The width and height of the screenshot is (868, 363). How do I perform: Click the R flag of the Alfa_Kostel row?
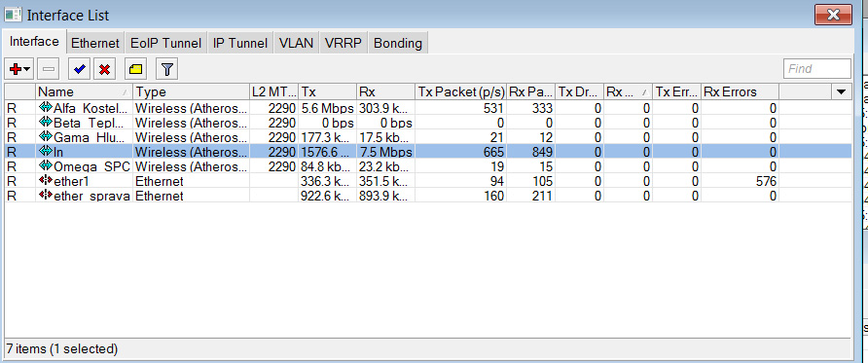pyautogui.click(x=12, y=107)
